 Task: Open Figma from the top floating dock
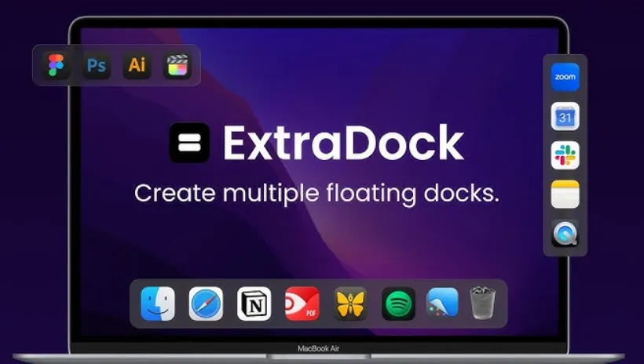click(57, 65)
